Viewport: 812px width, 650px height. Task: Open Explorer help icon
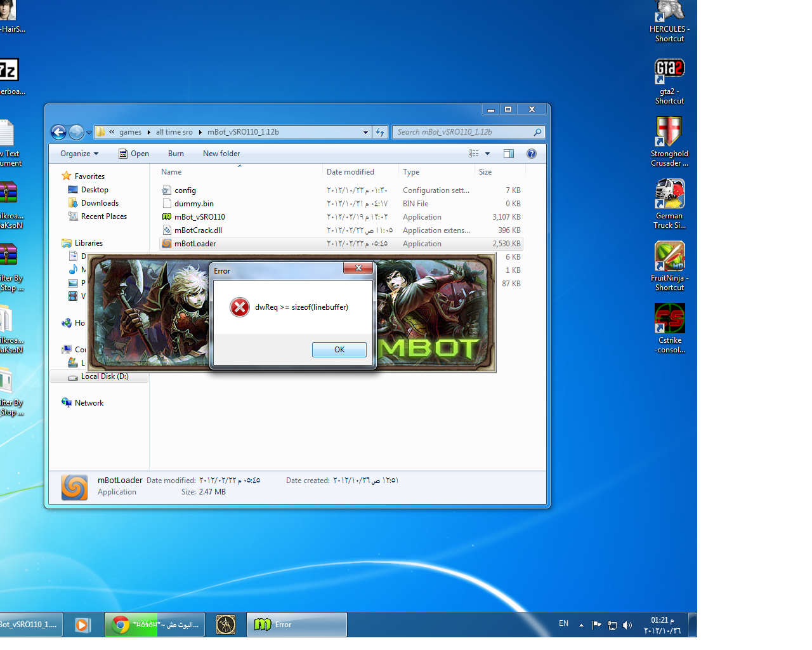point(532,154)
